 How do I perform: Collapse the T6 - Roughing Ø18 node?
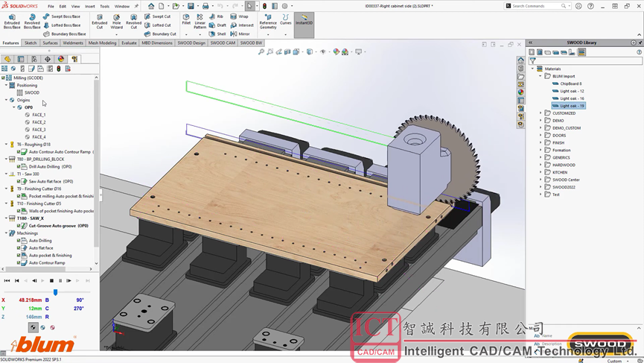(6, 145)
